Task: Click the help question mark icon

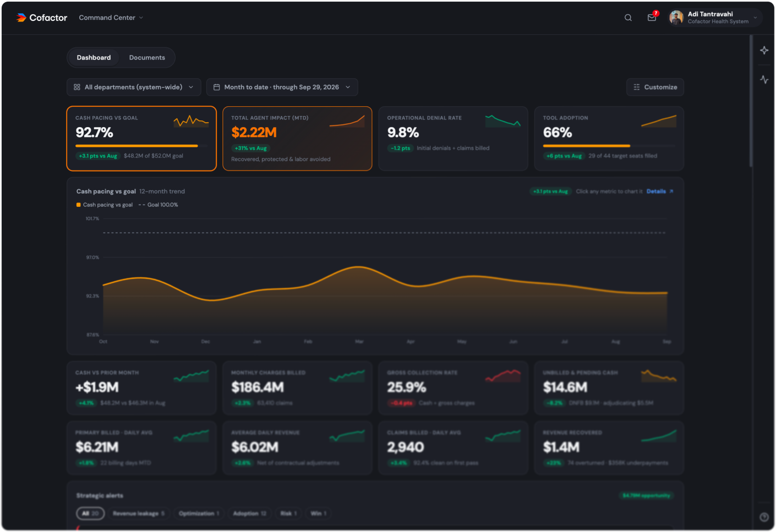Action: tap(764, 517)
